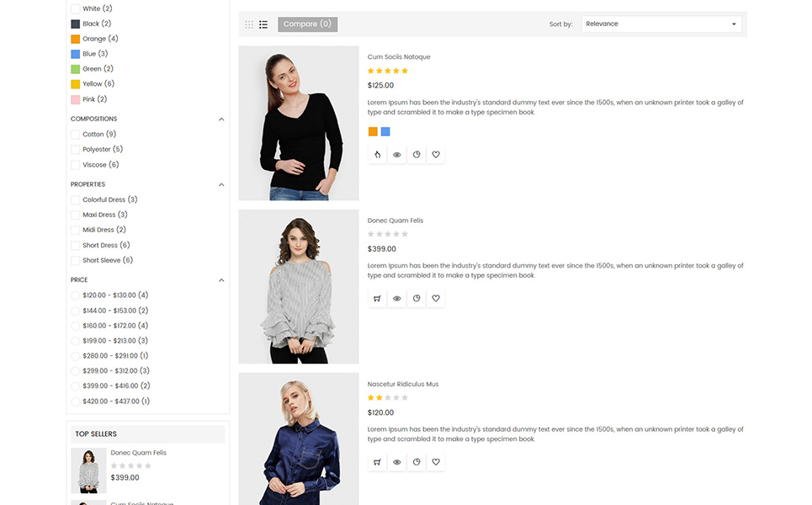Click the $125.00 product price

(x=380, y=86)
